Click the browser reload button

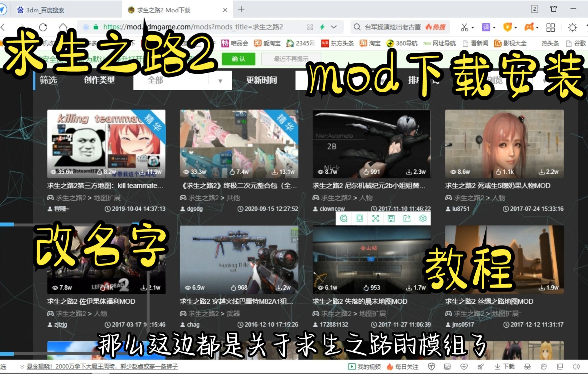[43, 27]
